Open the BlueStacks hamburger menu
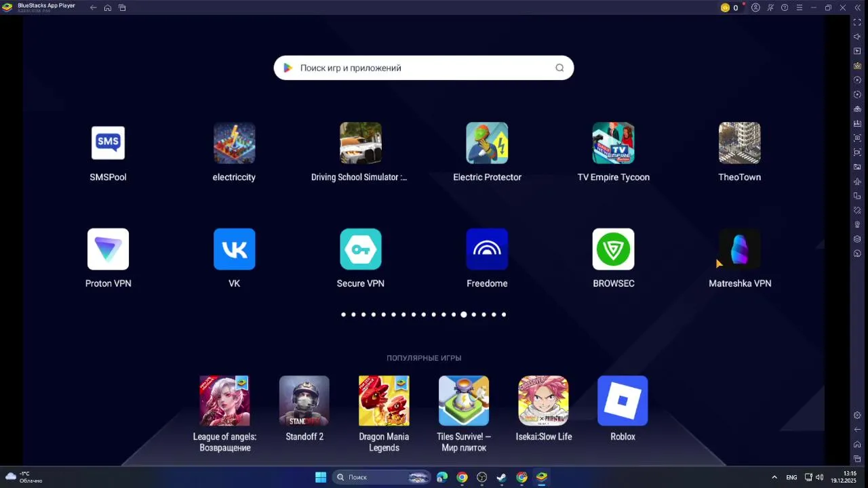This screenshot has height=488, width=868. click(x=799, y=7)
